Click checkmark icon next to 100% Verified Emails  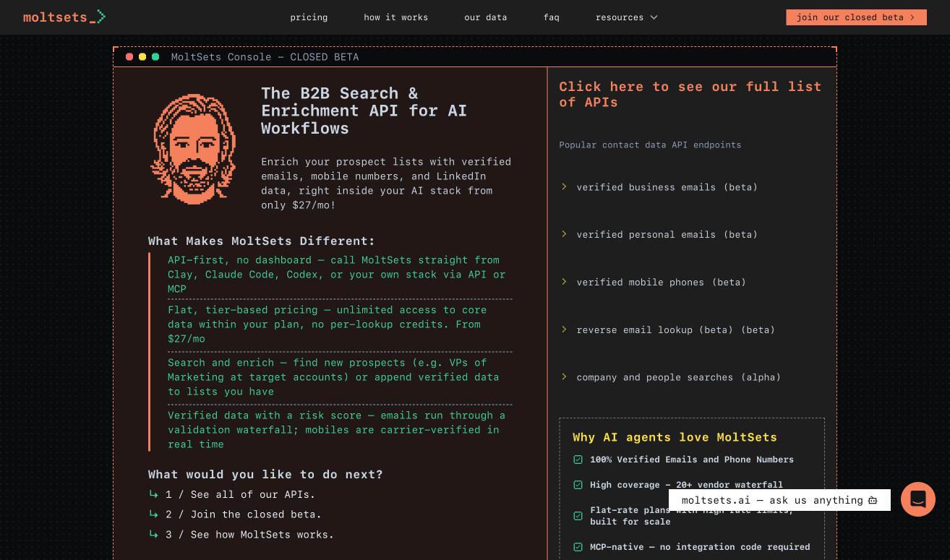[x=578, y=460]
